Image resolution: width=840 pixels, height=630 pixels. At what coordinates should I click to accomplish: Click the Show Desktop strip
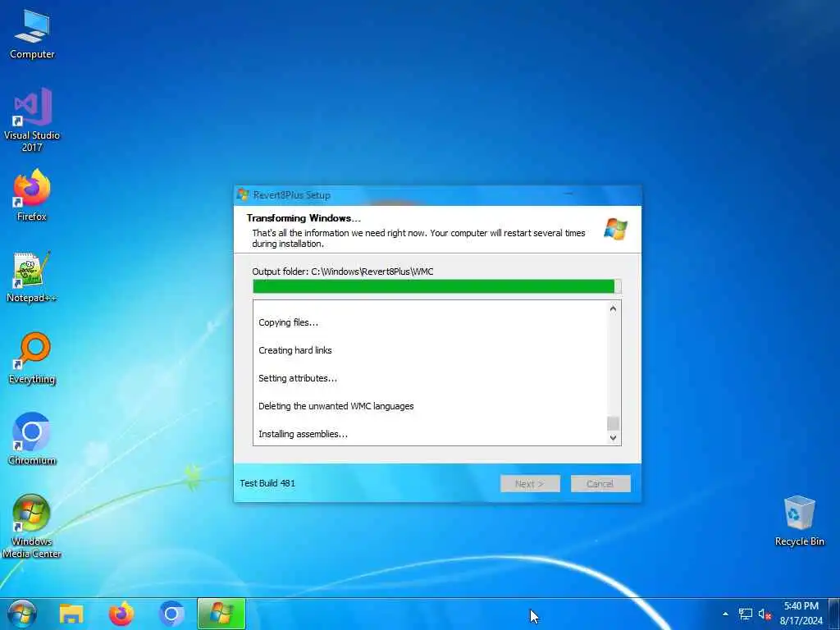pyautogui.click(x=835, y=614)
